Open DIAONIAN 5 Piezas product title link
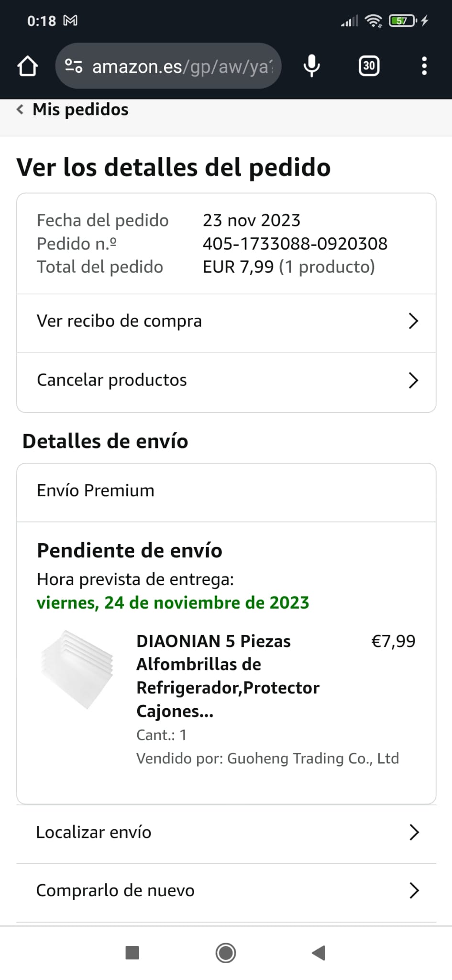 click(228, 676)
